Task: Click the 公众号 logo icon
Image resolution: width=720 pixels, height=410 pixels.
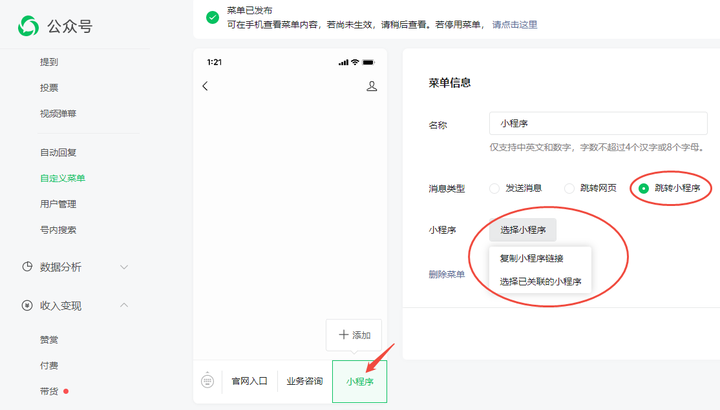Action: point(28,26)
